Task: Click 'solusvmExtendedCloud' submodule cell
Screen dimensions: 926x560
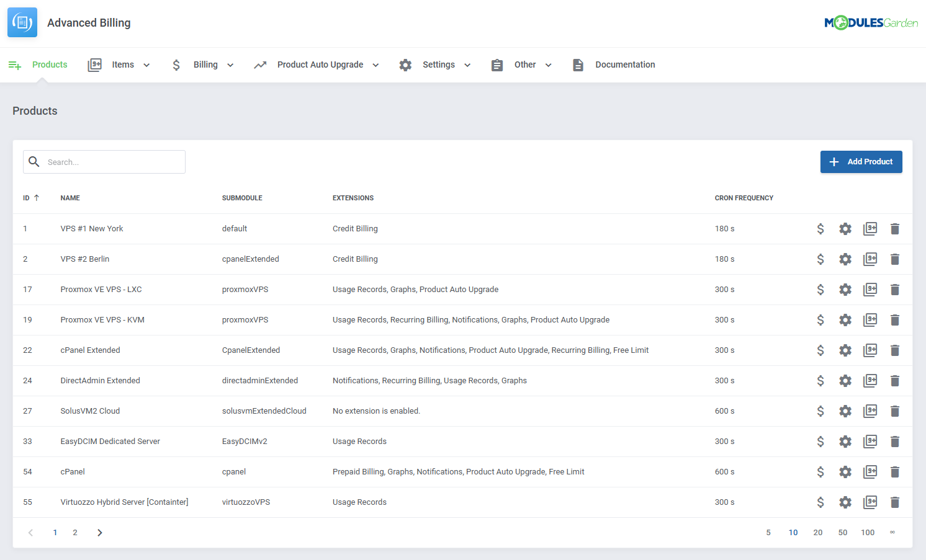Action: click(x=264, y=411)
